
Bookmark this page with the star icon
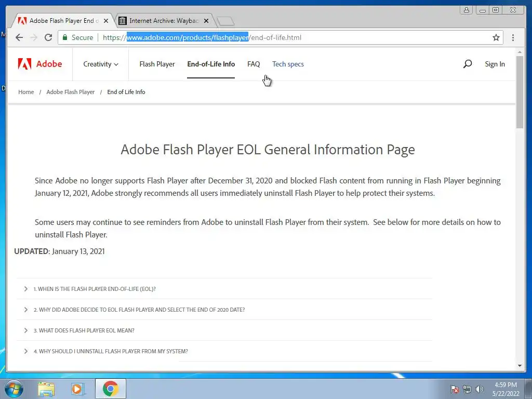click(496, 37)
